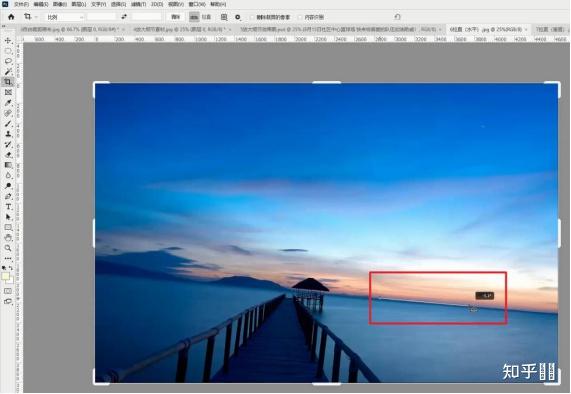This screenshot has height=394, width=571.
Task: Enable the Content-Aware checkbox
Action: 300,17
